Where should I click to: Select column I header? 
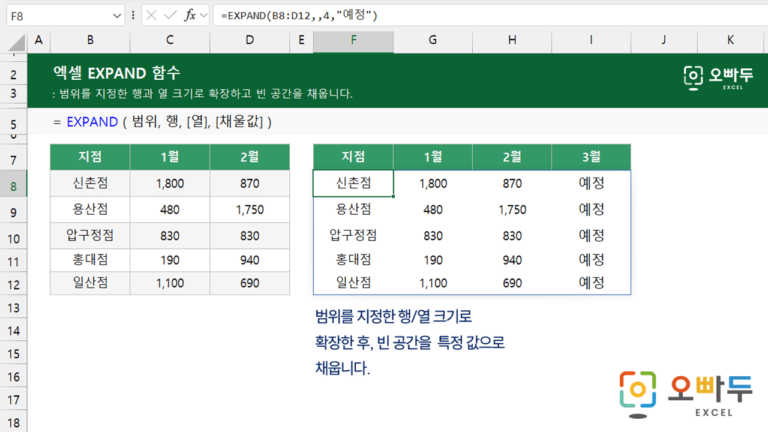(591, 40)
